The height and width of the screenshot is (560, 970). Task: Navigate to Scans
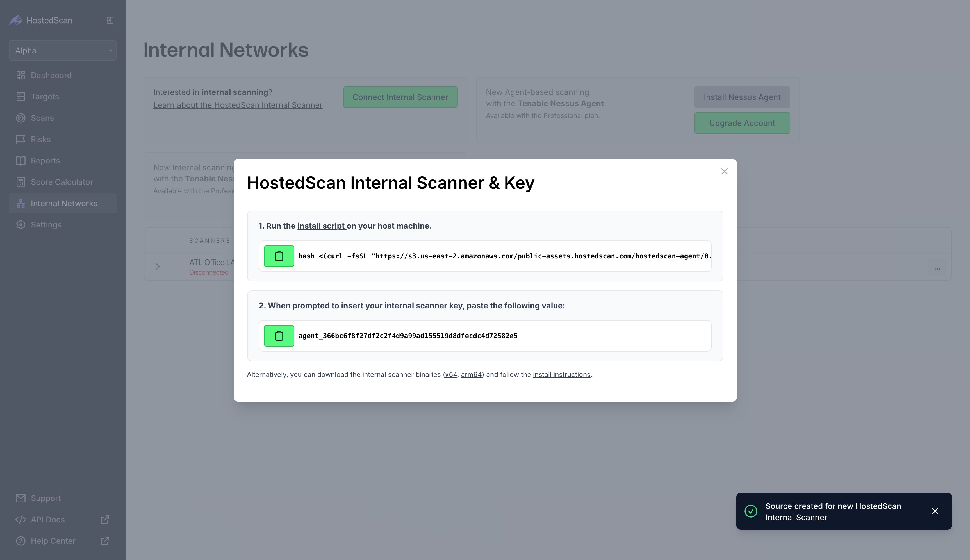[63, 118]
